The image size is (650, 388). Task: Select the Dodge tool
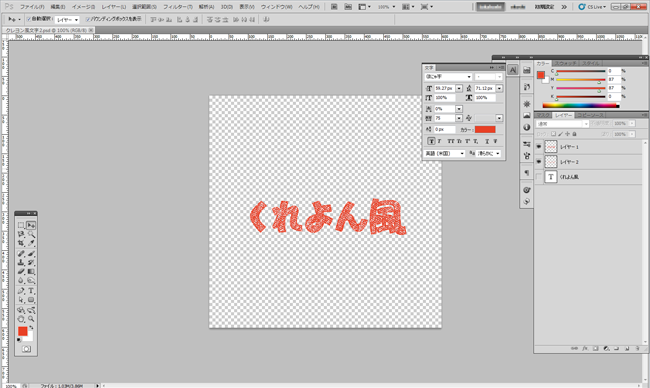click(31, 281)
